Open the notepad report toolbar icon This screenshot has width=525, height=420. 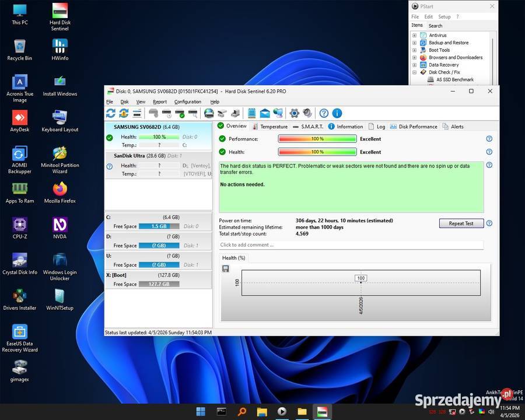click(252, 113)
